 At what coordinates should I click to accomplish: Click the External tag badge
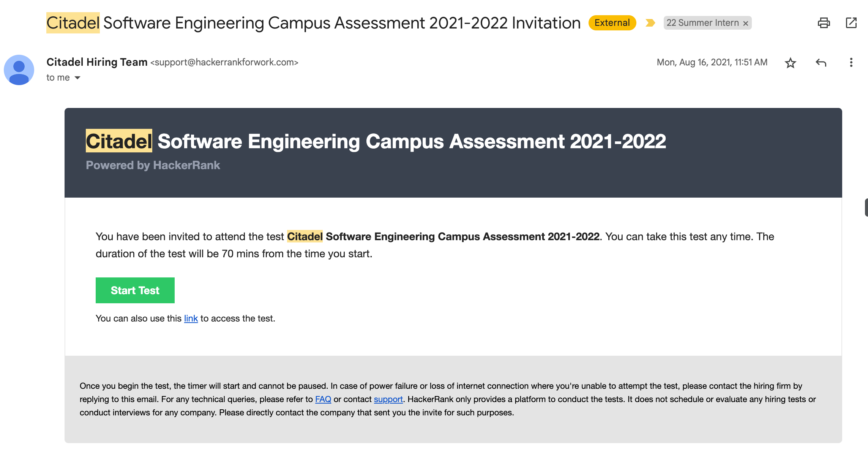(x=612, y=23)
